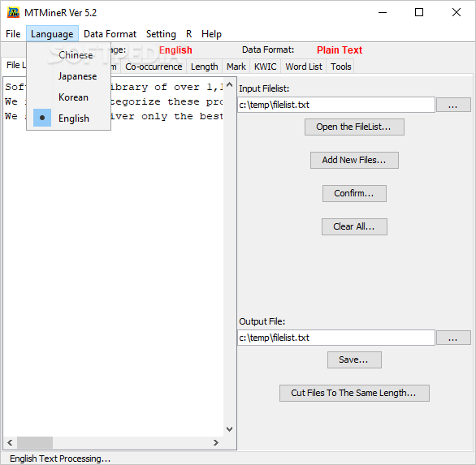This screenshot has width=476, height=465.
Task: Switch to the KWIC tab
Action: click(266, 67)
